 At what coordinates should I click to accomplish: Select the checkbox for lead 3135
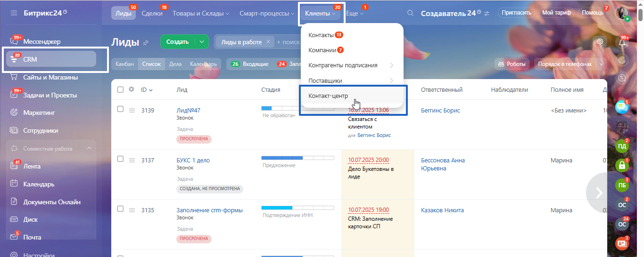[120, 209]
